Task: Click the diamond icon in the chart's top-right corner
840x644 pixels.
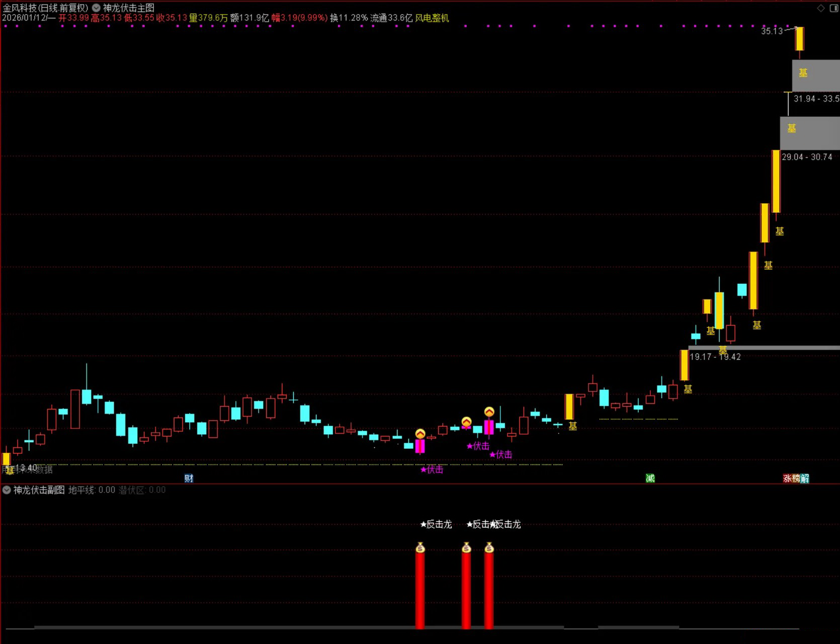Action: [821, 8]
